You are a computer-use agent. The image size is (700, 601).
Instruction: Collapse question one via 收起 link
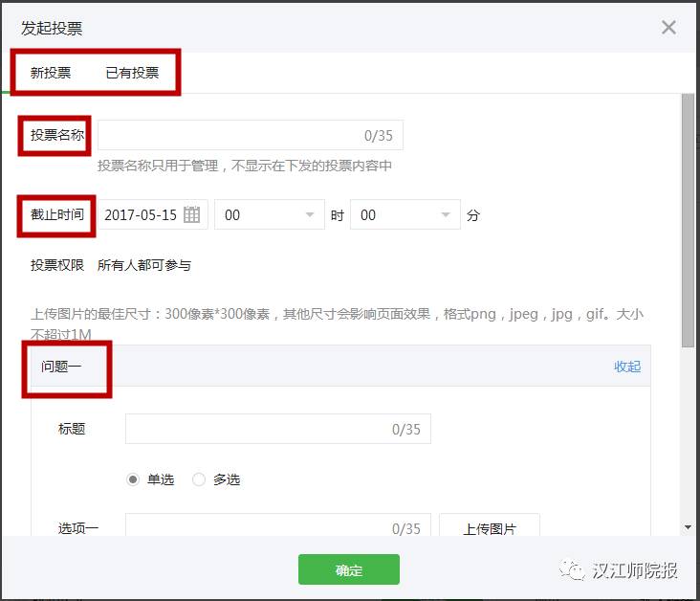click(x=627, y=367)
